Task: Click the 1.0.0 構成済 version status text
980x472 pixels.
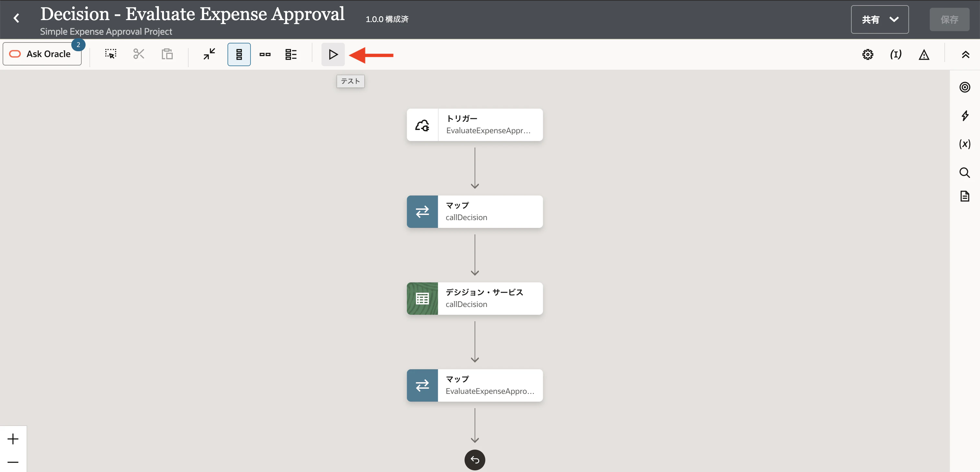Action: 387,19
